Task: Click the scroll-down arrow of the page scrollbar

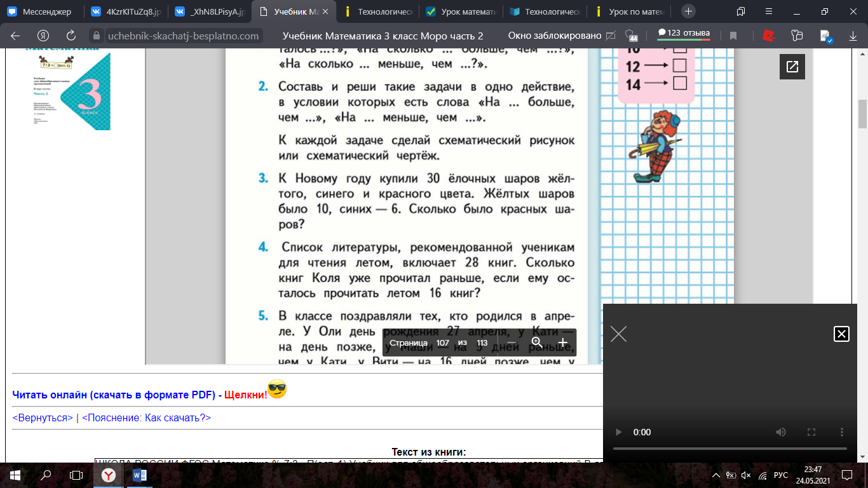Action: [863, 457]
